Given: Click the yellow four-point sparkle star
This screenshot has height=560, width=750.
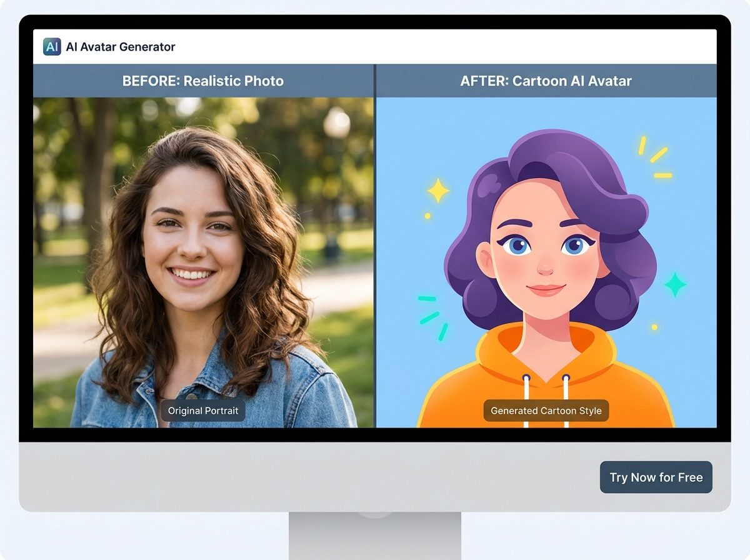Looking at the screenshot, I should 438,191.
